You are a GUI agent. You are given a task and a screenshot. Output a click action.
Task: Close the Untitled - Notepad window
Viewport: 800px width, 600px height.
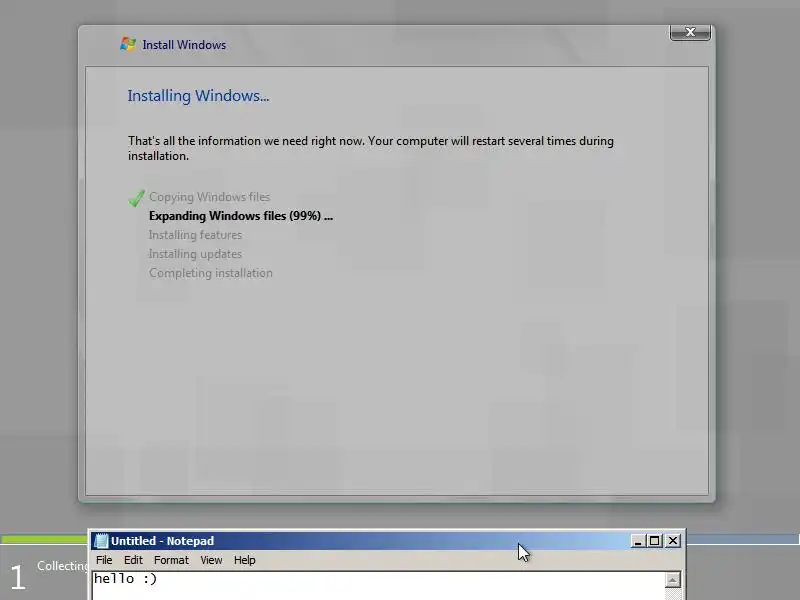click(x=673, y=541)
